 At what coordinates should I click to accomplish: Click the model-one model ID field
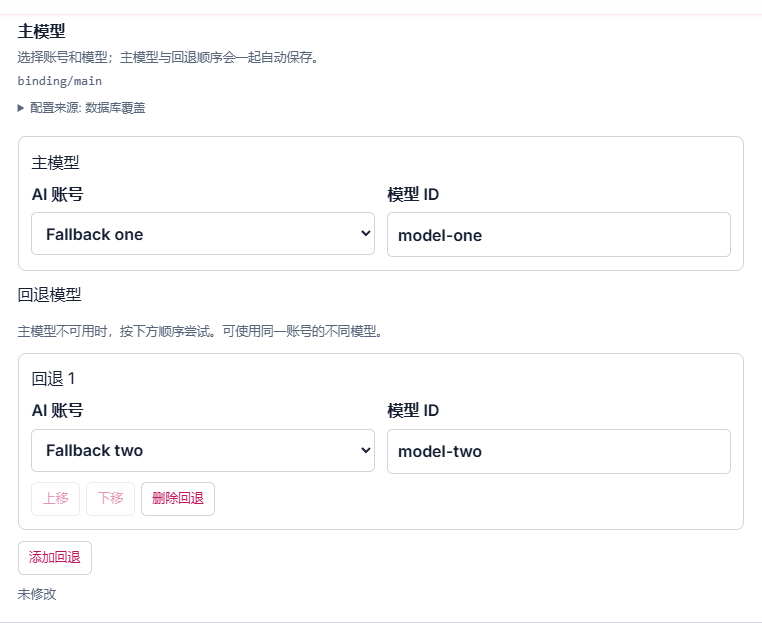tap(559, 235)
